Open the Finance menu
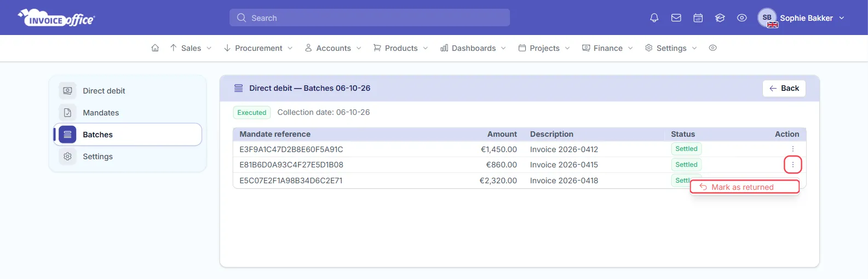 pos(607,48)
